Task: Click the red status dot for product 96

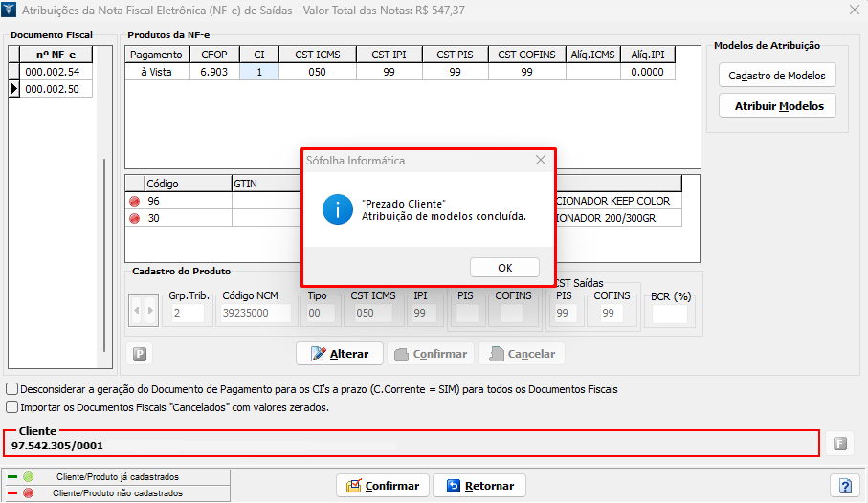Action: (134, 201)
